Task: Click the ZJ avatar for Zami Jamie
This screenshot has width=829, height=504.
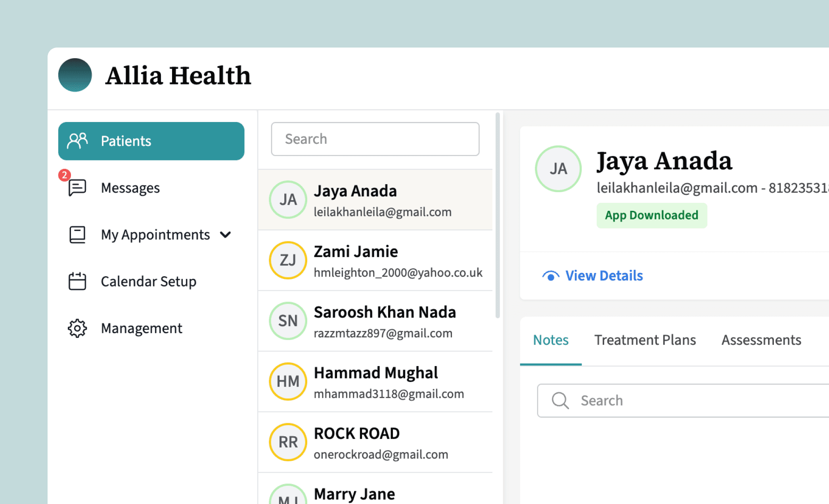Action: point(288,260)
